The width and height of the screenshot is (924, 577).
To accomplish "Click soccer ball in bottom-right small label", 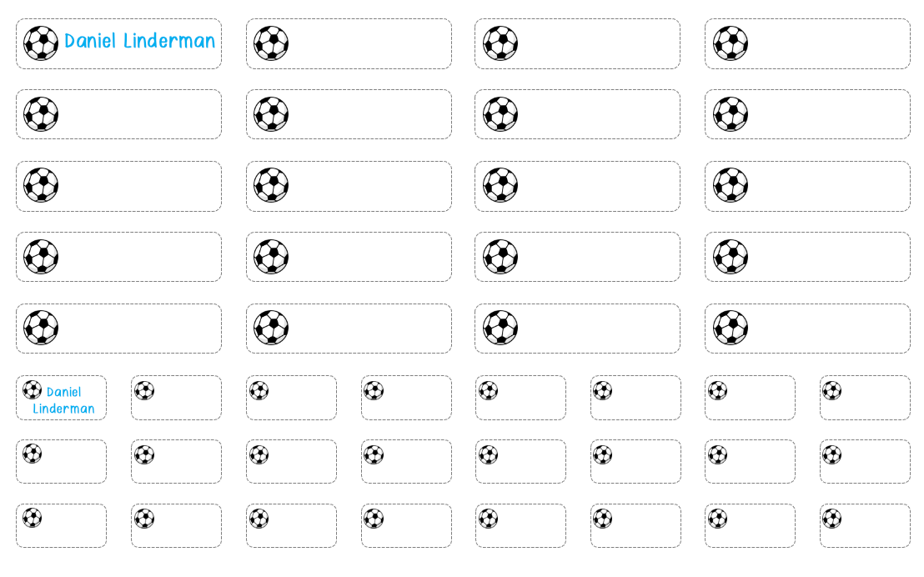I will (x=831, y=519).
